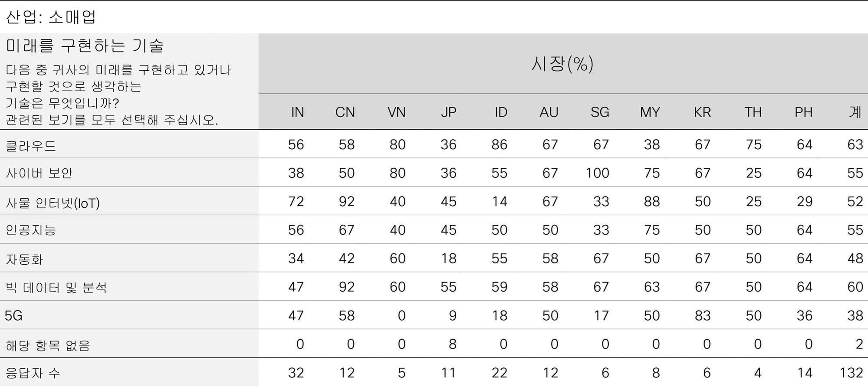
Task: Click the 5G row label
Action: (x=13, y=315)
